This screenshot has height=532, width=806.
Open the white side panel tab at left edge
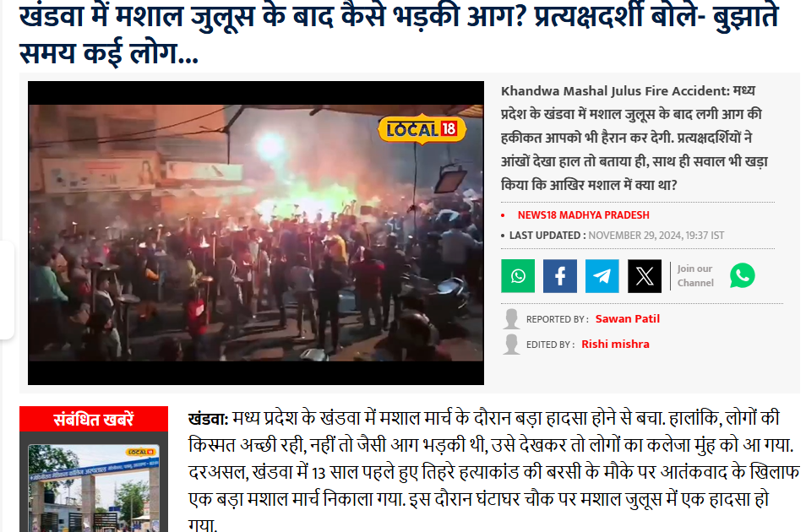point(7,290)
